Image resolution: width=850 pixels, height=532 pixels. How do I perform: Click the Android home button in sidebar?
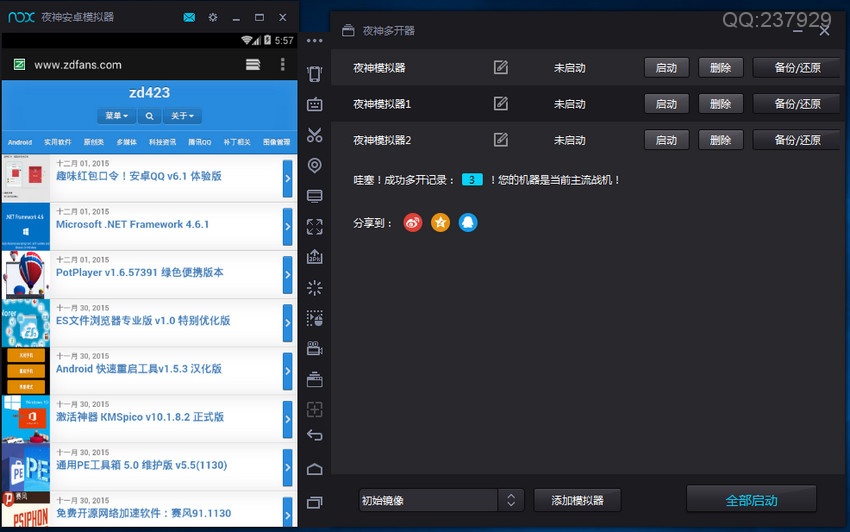(x=314, y=469)
